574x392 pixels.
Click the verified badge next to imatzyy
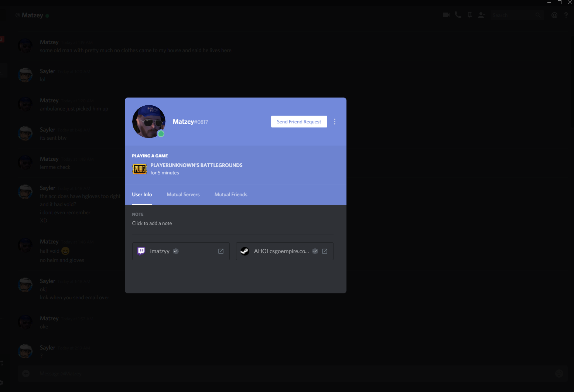[176, 251]
